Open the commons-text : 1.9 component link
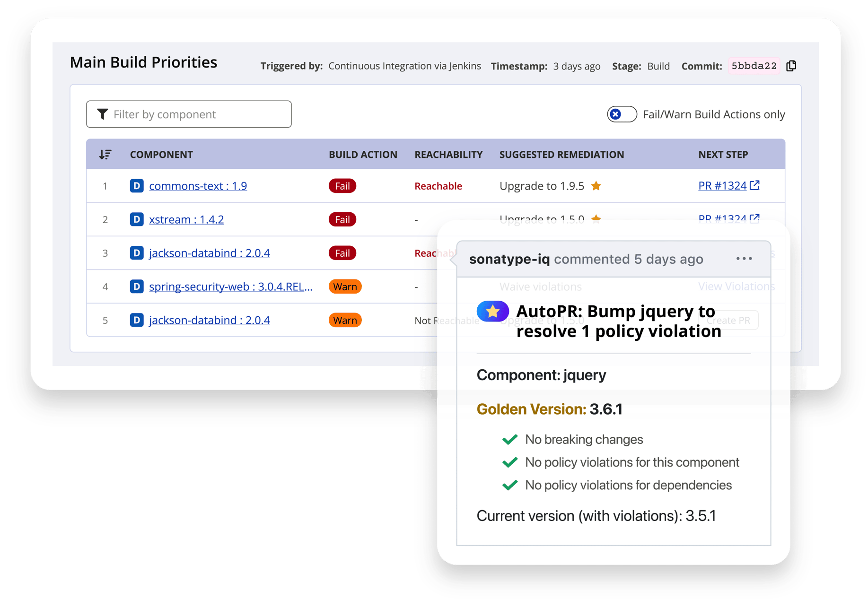This screenshot has height=599, width=868. coord(198,186)
